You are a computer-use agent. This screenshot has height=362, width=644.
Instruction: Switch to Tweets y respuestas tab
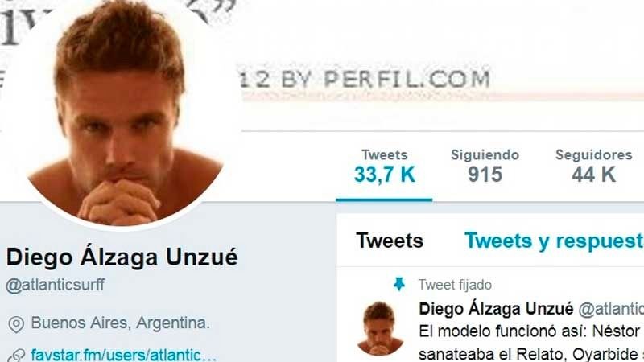(554, 241)
